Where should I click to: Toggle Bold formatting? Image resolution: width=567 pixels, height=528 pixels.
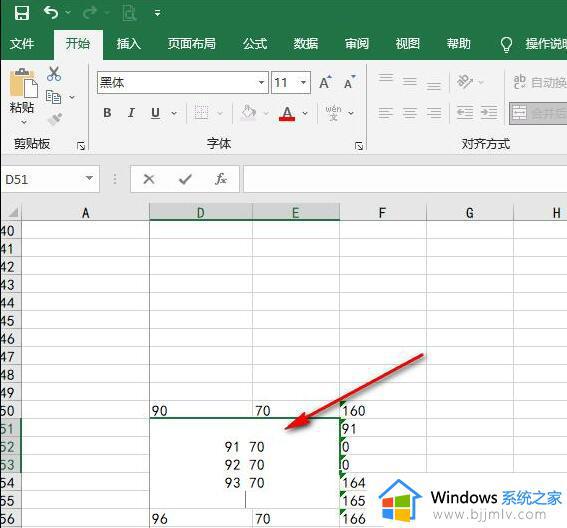(x=107, y=113)
